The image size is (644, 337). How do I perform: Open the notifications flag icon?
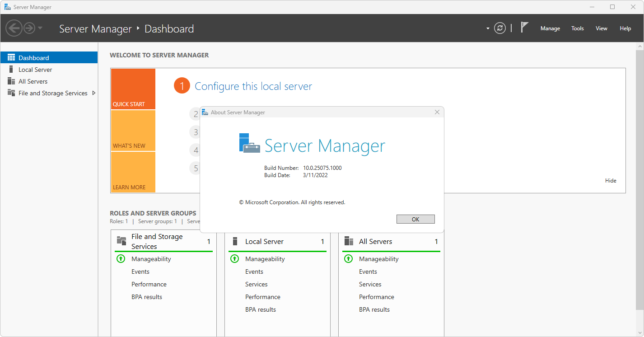[524, 28]
